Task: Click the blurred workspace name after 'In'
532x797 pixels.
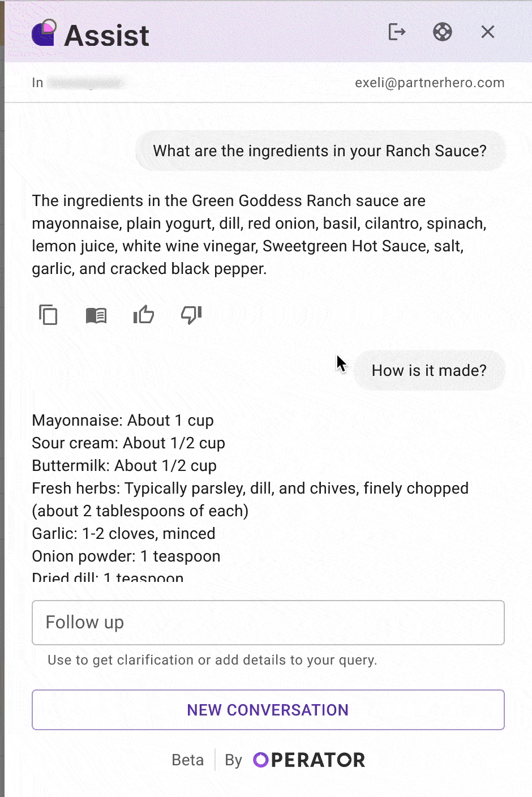Action: click(x=85, y=83)
